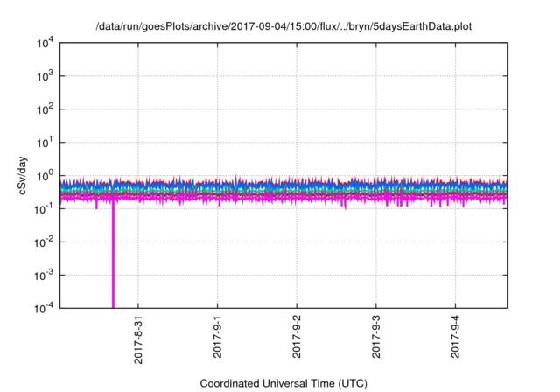Click the 10^-3 y-axis tick label
This screenshot has height=392, width=560.
[45, 276]
